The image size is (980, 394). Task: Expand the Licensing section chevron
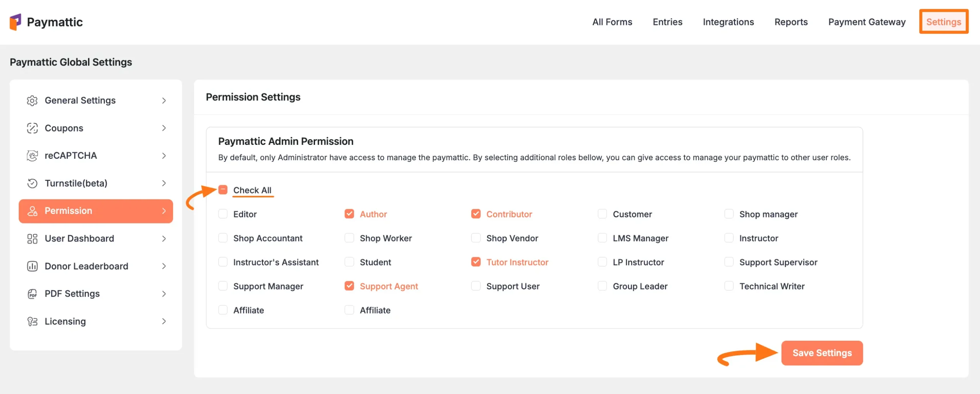(x=164, y=321)
